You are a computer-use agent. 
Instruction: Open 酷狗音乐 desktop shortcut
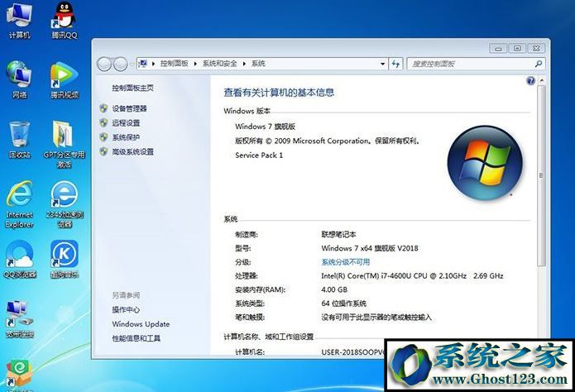point(65,259)
